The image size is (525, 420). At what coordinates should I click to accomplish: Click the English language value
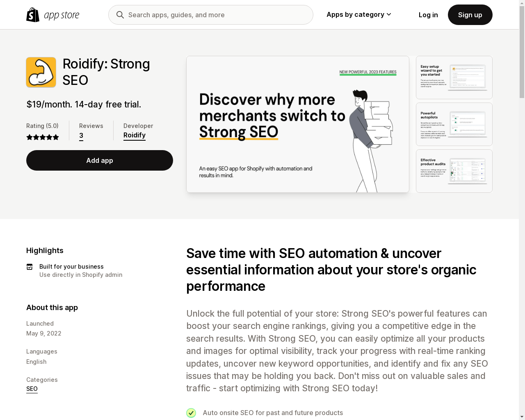pyautogui.click(x=37, y=362)
